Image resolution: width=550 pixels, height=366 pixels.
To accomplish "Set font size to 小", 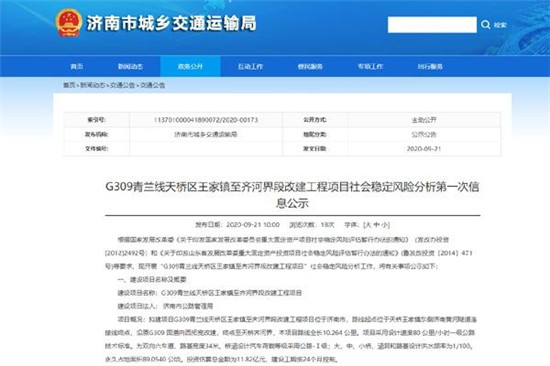I will click(384, 225).
